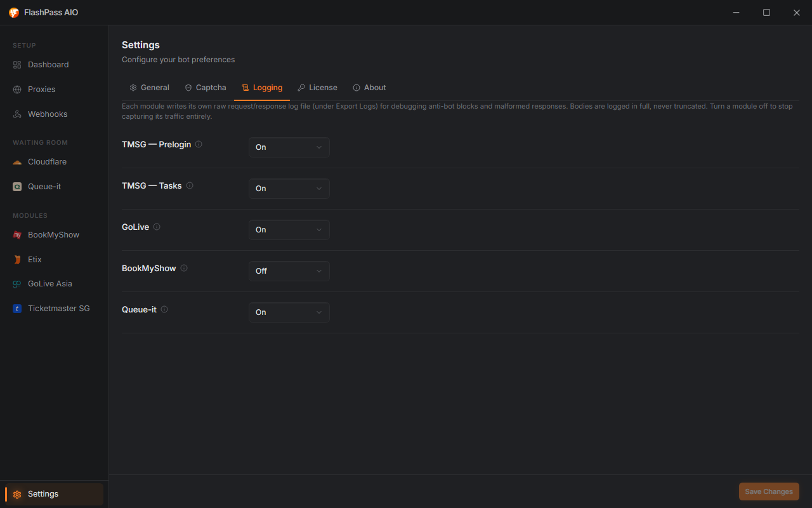Close the FlashPass AIO window

pyautogui.click(x=797, y=13)
